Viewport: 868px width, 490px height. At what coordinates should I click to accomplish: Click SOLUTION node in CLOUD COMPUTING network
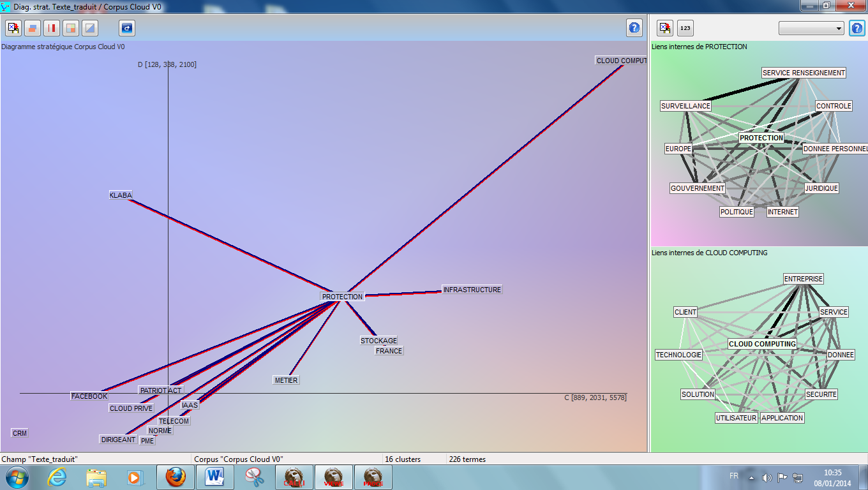(x=698, y=394)
